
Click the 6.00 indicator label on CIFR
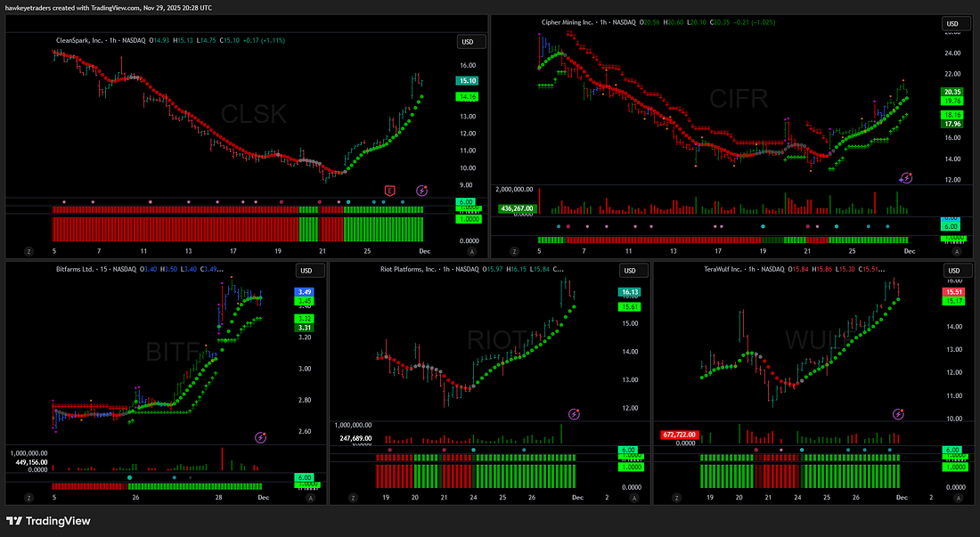tap(951, 226)
